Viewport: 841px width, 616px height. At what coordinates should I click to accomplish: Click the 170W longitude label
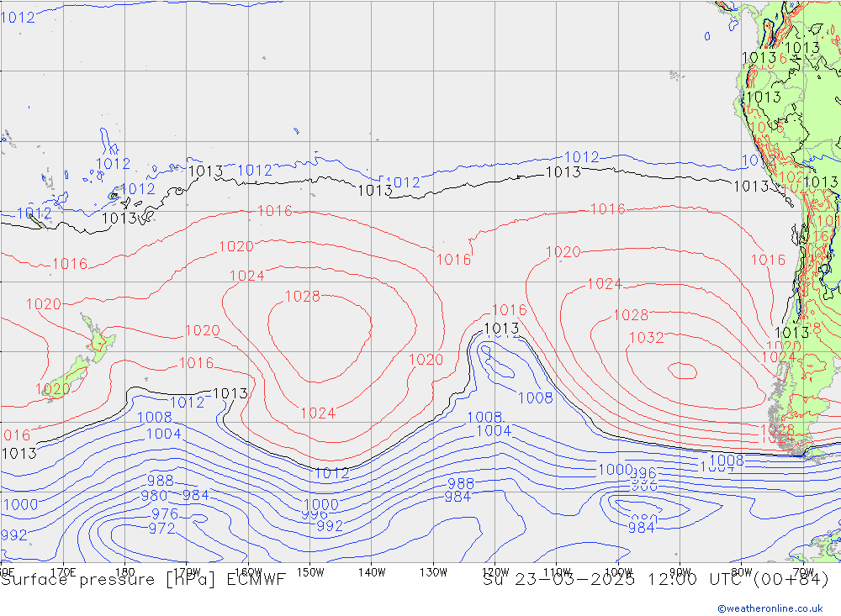[x=188, y=572]
